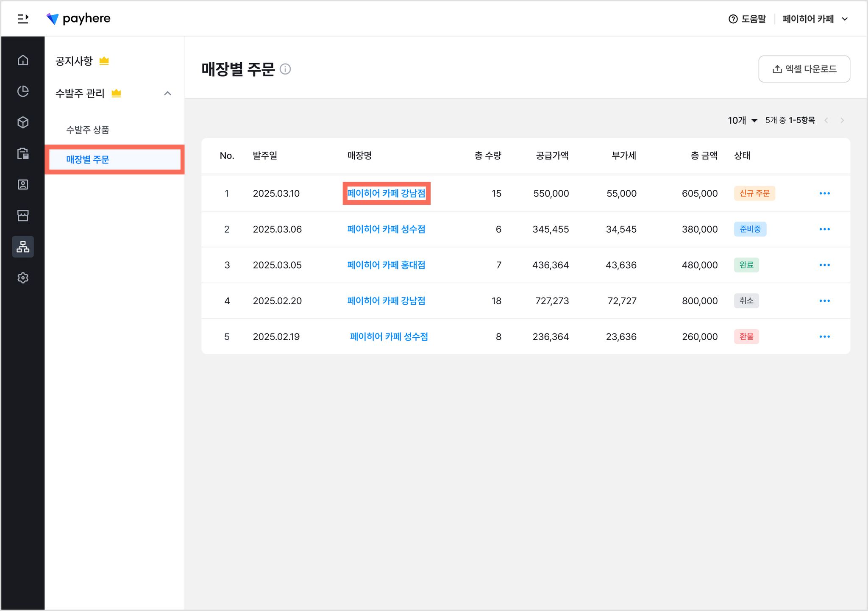Viewport: 868px width, 611px height.
Task: Select the 매장별 주문 submenu
Action: pos(114,159)
